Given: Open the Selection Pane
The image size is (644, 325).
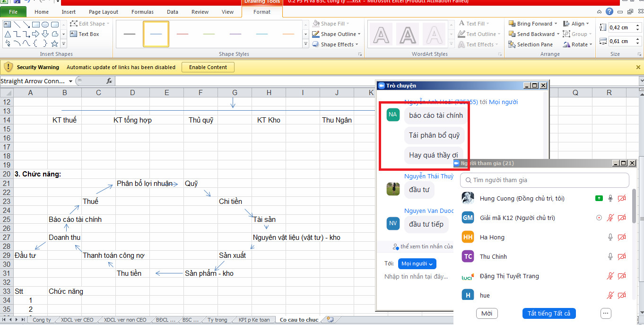Looking at the screenshot, I should (531, 44).
